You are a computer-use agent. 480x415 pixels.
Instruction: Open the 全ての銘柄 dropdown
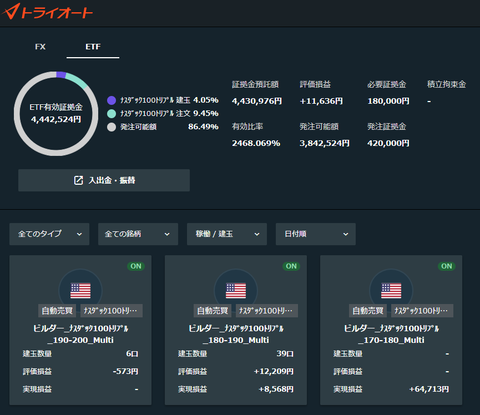(138, 234)
